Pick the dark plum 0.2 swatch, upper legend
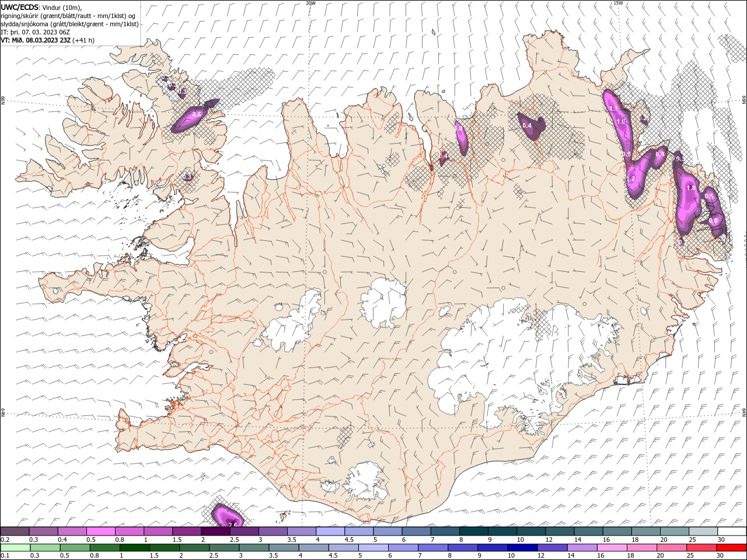 pyautogui.click(x=15, y=531)
